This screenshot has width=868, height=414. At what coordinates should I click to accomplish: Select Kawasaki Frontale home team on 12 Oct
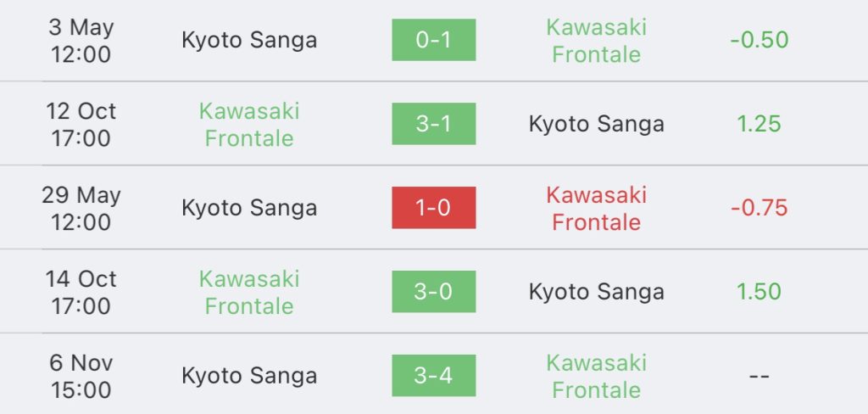click(249, 124)
